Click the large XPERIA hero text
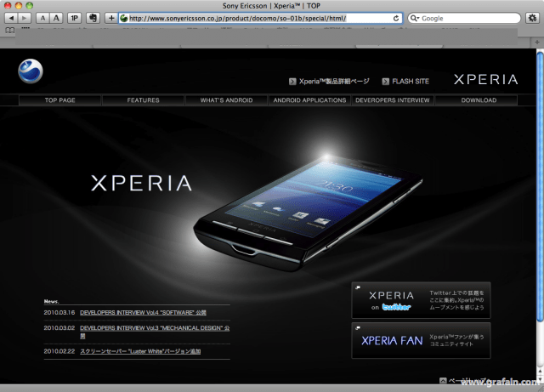 (x=141, y=183)
